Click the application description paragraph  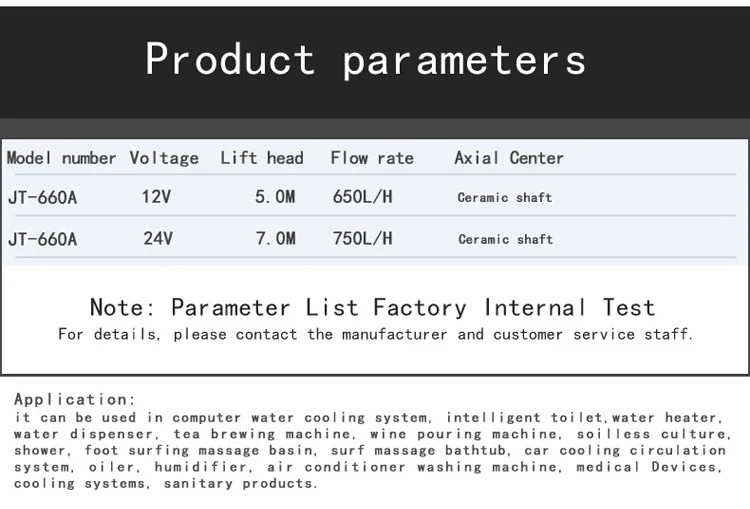[372, 450]
